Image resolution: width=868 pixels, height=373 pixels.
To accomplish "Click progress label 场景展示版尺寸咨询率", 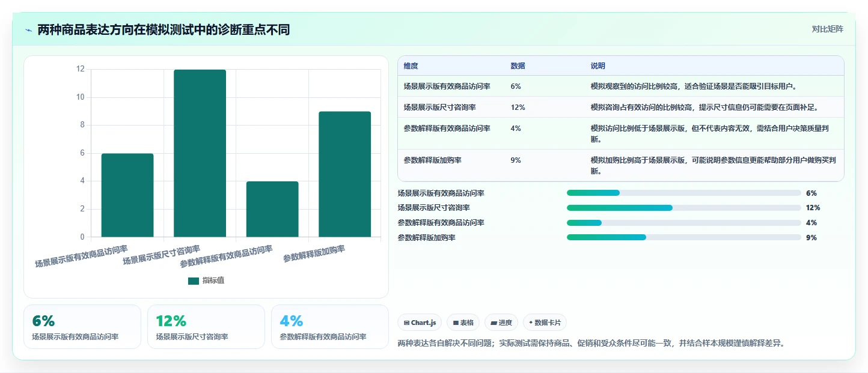I will click(x=434, y=208).
